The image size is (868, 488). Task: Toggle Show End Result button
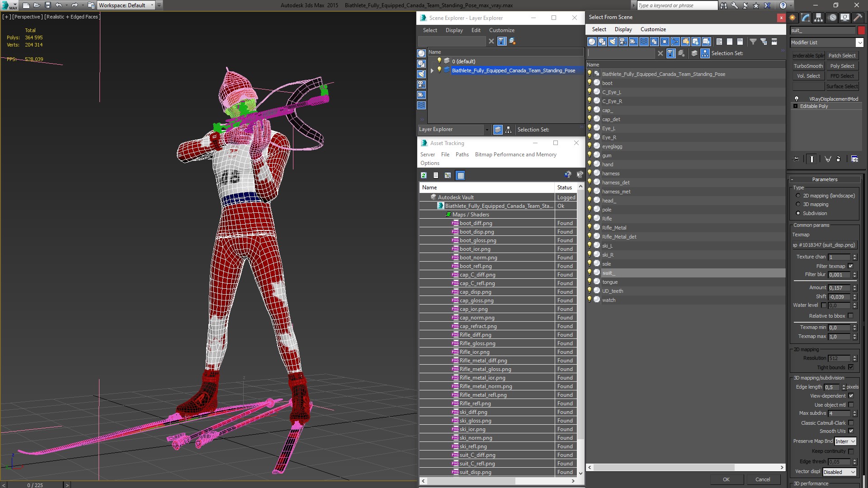tap(812, 159)
